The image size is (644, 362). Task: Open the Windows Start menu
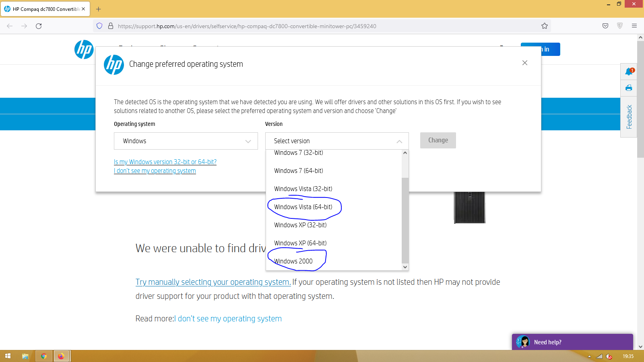point(8,356)
